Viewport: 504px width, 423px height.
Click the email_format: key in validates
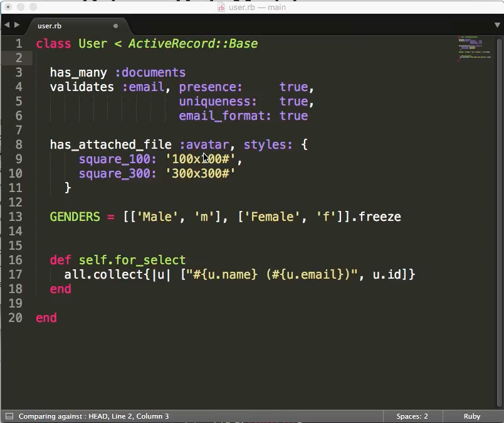tap(225, 115)
